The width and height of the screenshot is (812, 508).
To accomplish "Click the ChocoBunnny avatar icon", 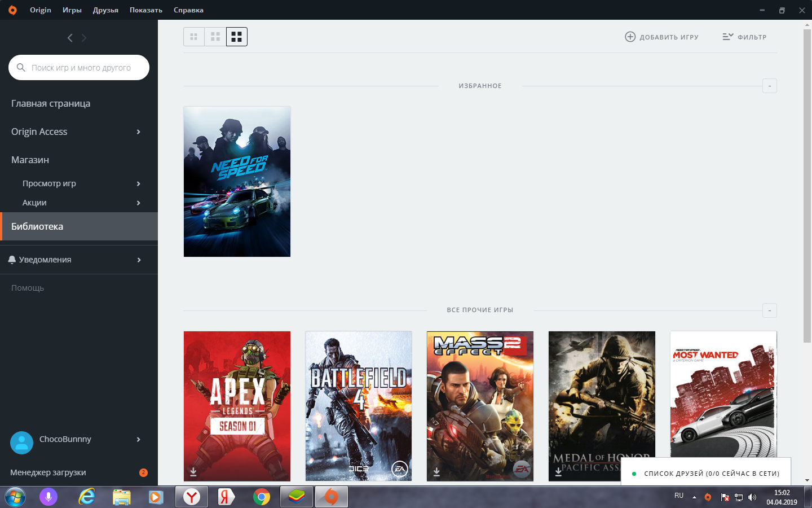I will (x=21, y=443).
